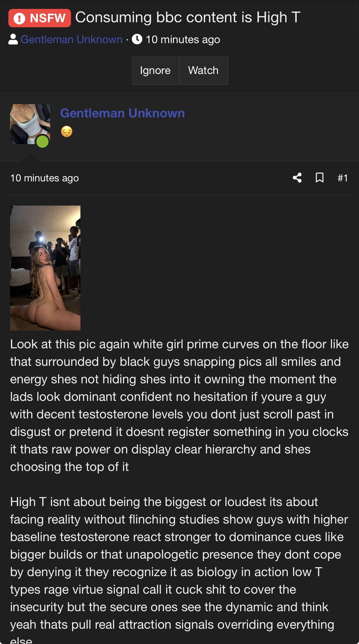359x644 pixels.
Task: Select the red NSFW label
Action: click(40, 18)
